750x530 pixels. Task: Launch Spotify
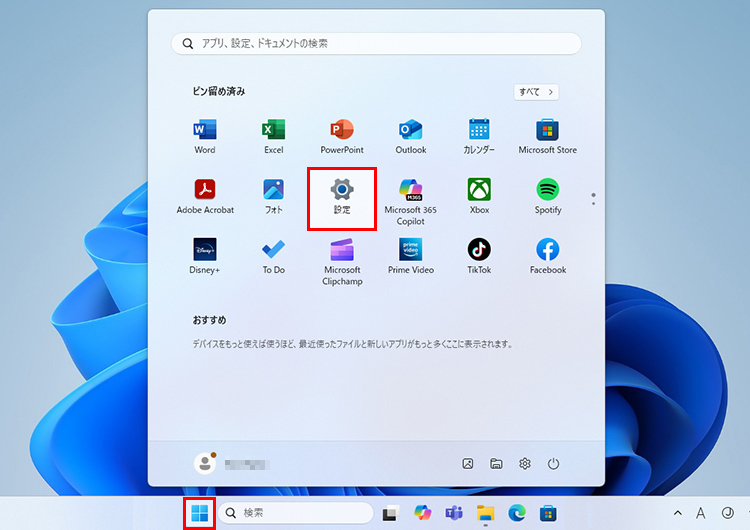(x=548, y=196)
